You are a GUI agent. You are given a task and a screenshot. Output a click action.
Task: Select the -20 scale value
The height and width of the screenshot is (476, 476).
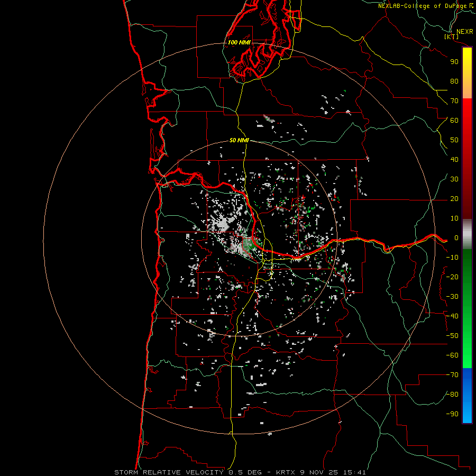tap(452, 277)
